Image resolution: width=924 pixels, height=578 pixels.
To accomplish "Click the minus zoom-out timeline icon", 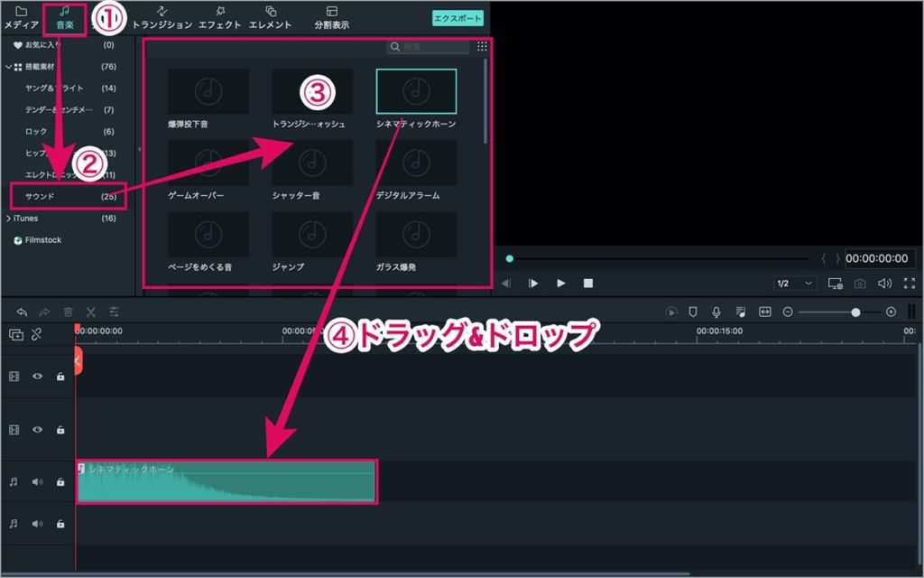I will (788, 312).
